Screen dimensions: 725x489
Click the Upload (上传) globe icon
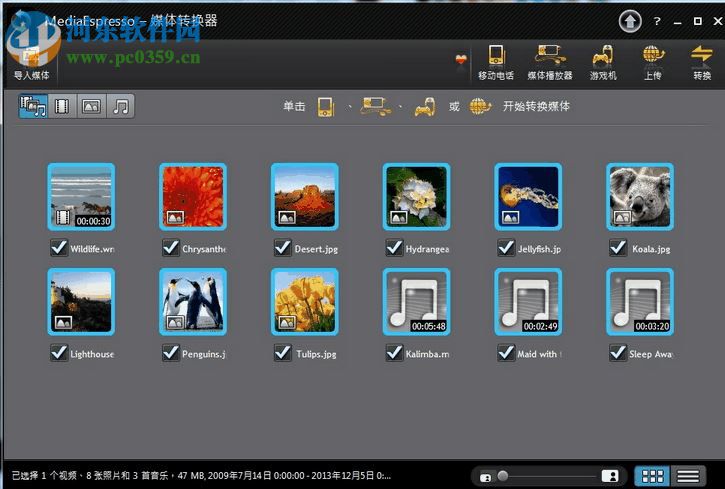pos(652,55)
